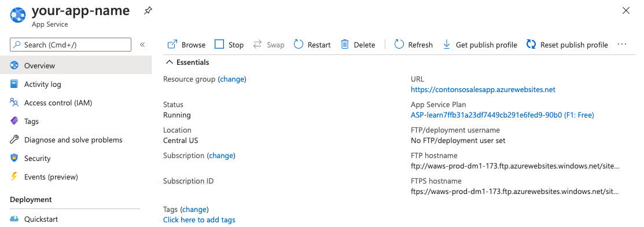Viewport: 644px width, 227px height.
Task: Open the contonsosalesapp.azurewebsites.net URL
Action: coord(483,89)
